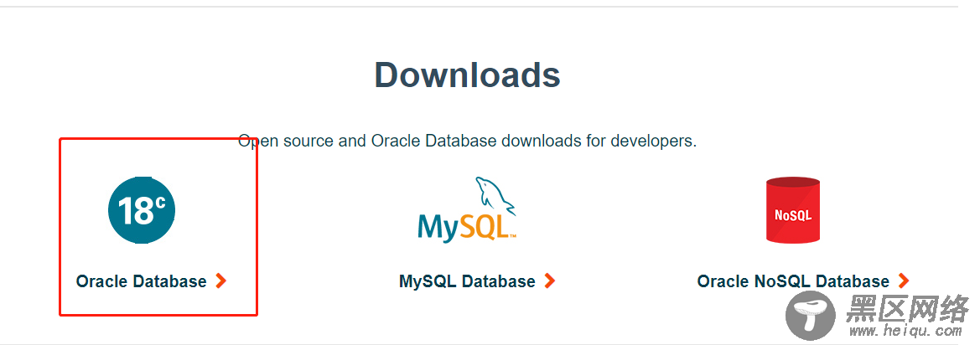
Task: Click the 'Open source and Oracle Database downloads' text
Action: coord(467,141)
